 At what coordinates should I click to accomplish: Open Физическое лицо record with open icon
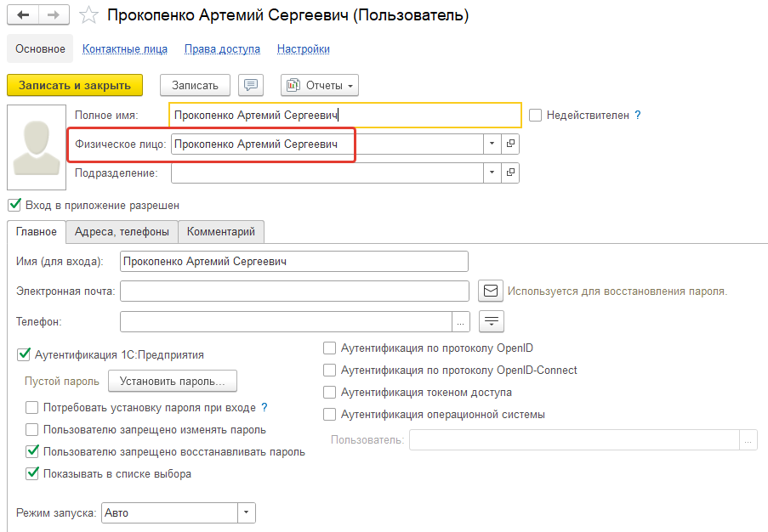pos(510,144)
